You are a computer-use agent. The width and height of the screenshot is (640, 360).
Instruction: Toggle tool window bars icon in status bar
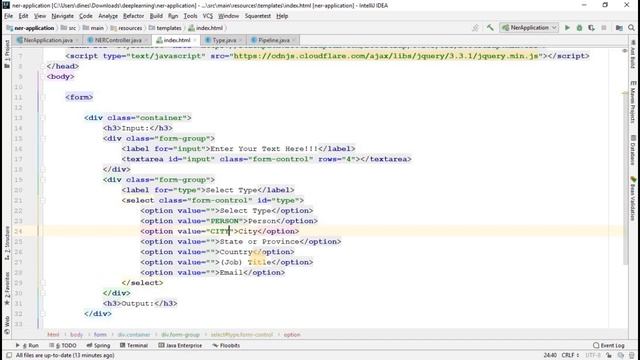pyautogui.click(x=9, y=356)
